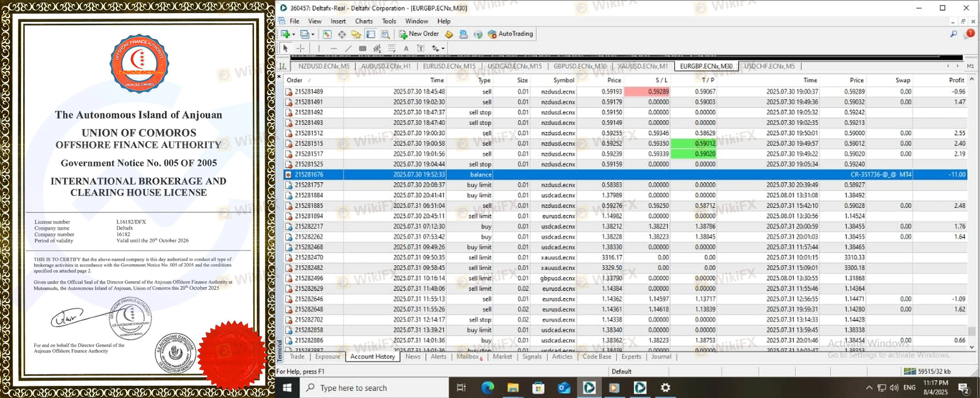The width and height of the screenshot is (980, 398).
Task: Pick the trendline drawing tool
Action: (x=348, y=48)
